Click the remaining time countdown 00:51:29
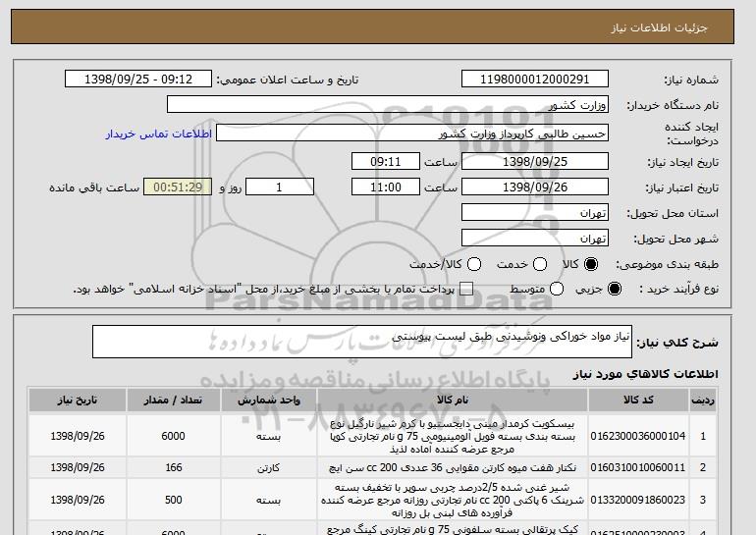The image size is (756, 535). (x=178, y=187)
